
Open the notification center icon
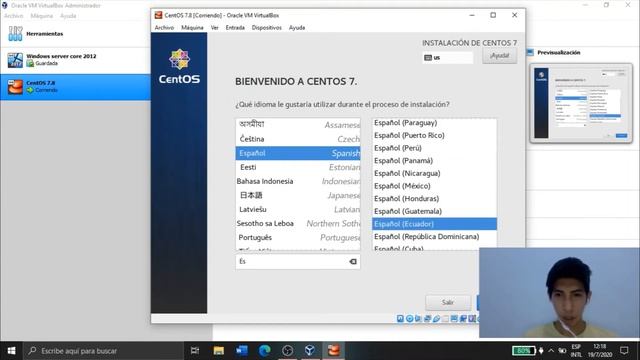pyautogui.click(x=624, y=351)
